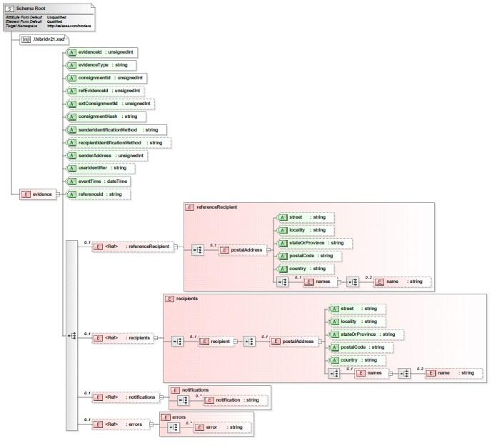This screenshot has width=492, height=448.
Task: Select postalCode attribute in recipients box
Action: (361, 347)
